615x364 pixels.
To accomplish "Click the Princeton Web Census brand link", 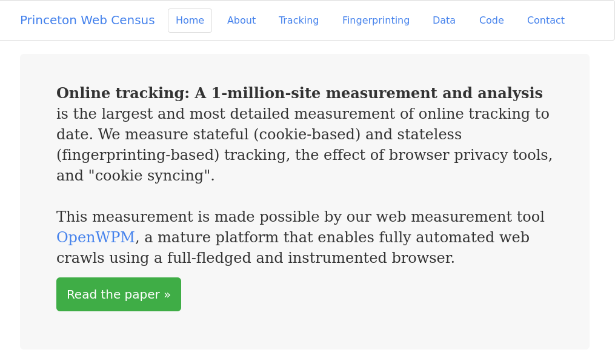I will (87, 20).
